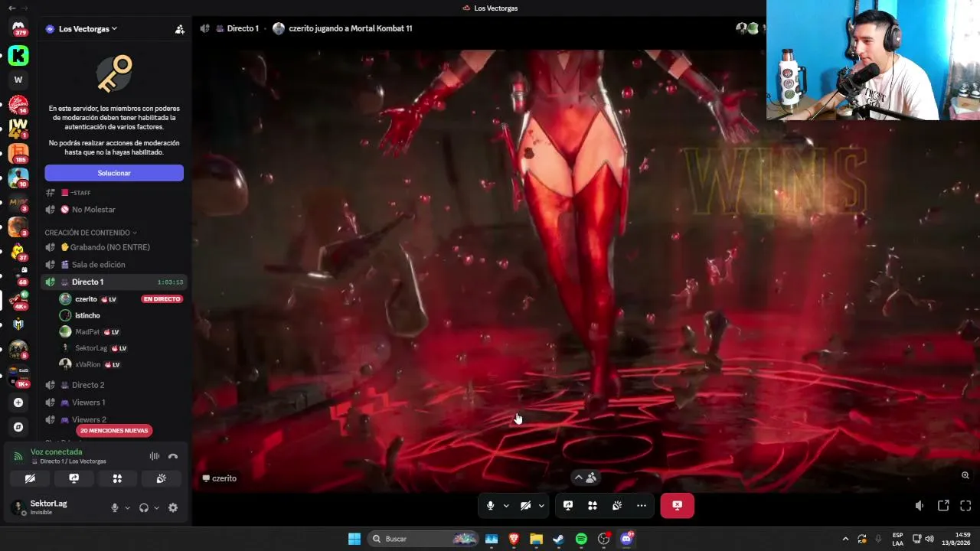Click the Solucionar button
The width and height of the screenshot is (980, 551).
click(x=114, y=173)
